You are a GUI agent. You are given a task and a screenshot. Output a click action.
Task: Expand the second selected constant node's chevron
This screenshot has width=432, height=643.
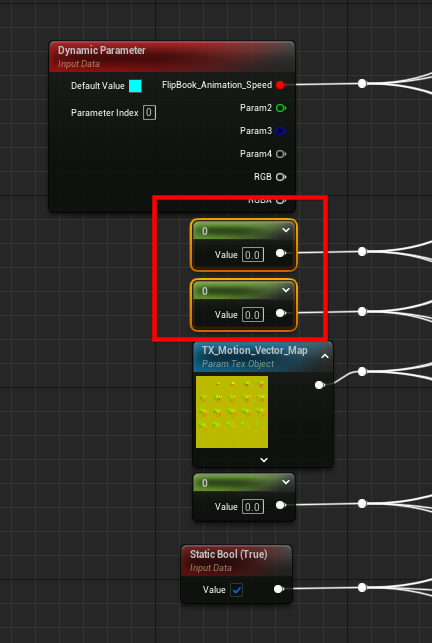click(286, 290)
